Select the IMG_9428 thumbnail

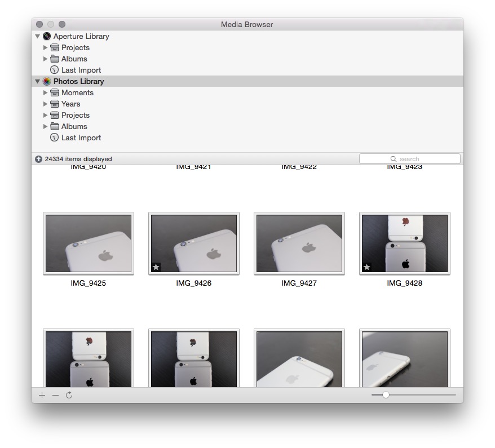405,243
